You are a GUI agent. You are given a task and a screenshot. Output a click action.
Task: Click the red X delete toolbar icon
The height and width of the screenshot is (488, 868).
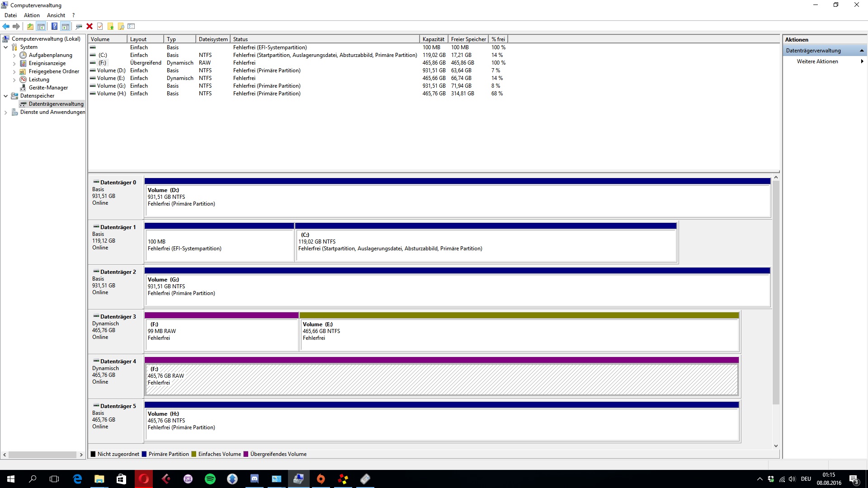click(90, 26)
